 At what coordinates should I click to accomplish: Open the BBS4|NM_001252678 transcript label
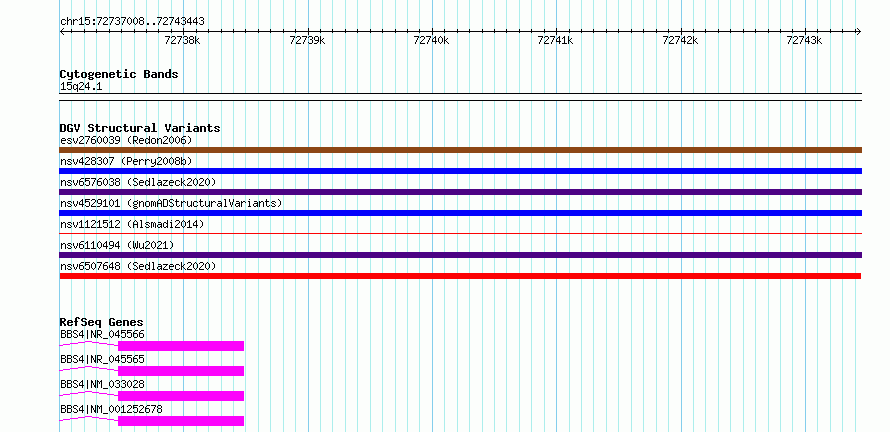pyautogui.click(x=111, y=409)
